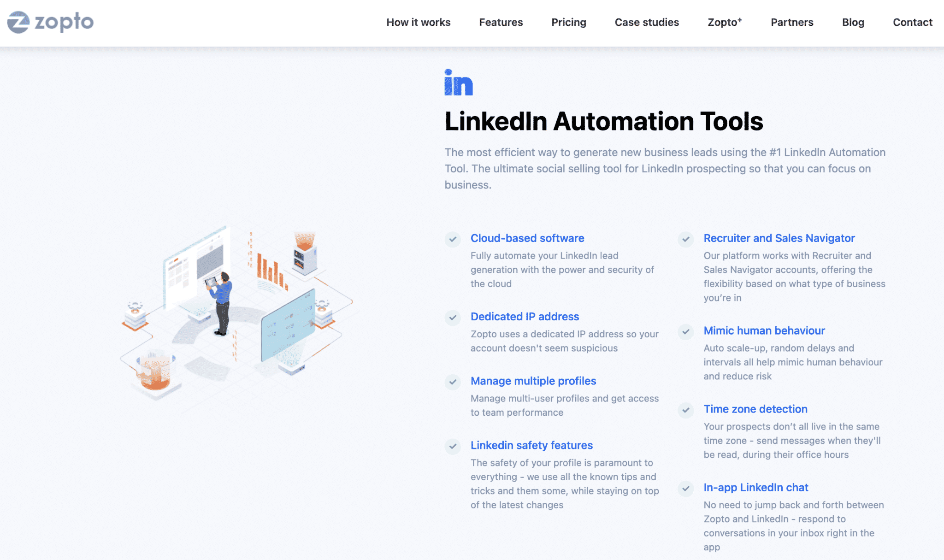Click the checkmark beside Mimic human behaviour
944x560 pixels.
(686, 332)
